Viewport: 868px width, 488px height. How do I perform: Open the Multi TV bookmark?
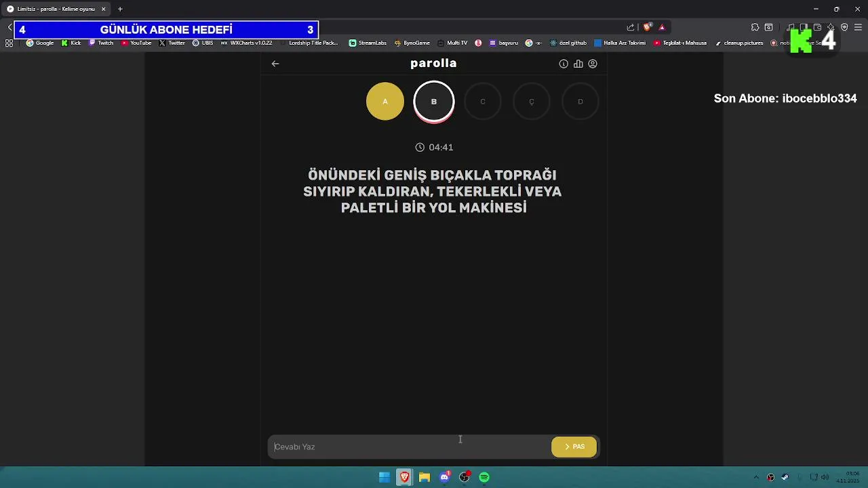(x=452, y=43)
